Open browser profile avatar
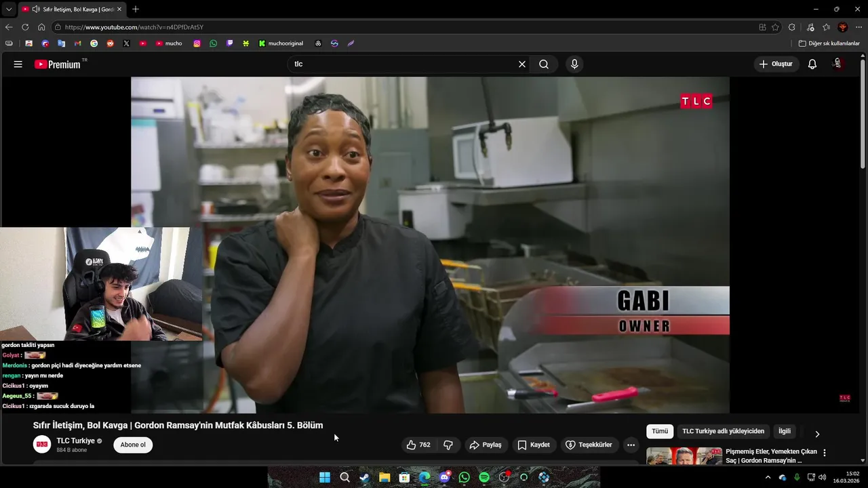Screen dimensions: 868x488 pos(843,27)
